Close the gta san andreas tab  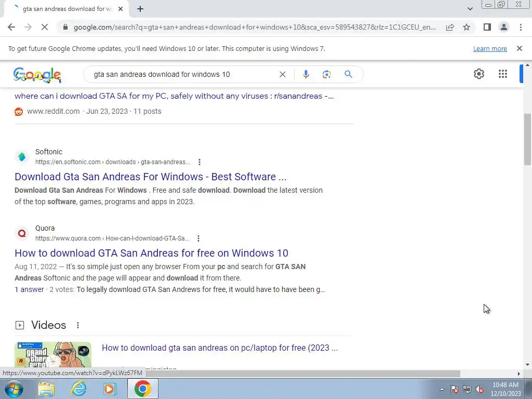[121, 9]
